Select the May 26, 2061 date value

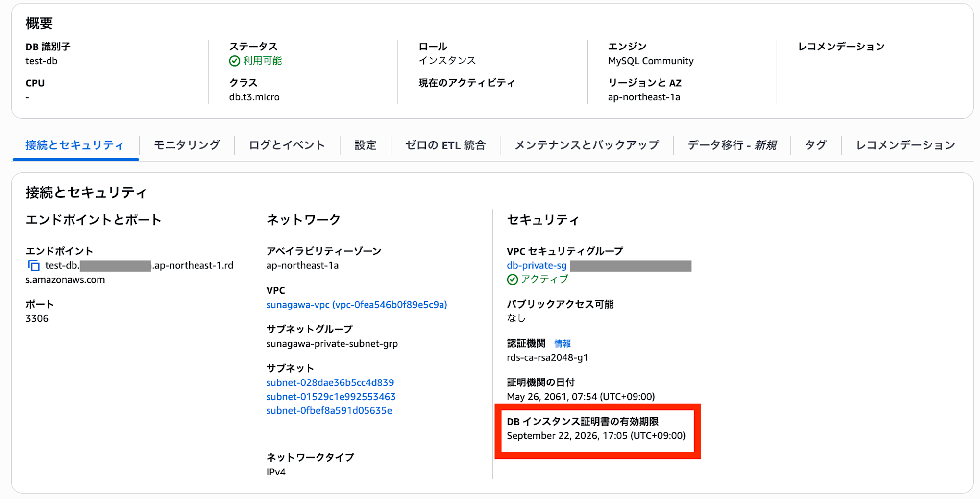pos(581,397)
